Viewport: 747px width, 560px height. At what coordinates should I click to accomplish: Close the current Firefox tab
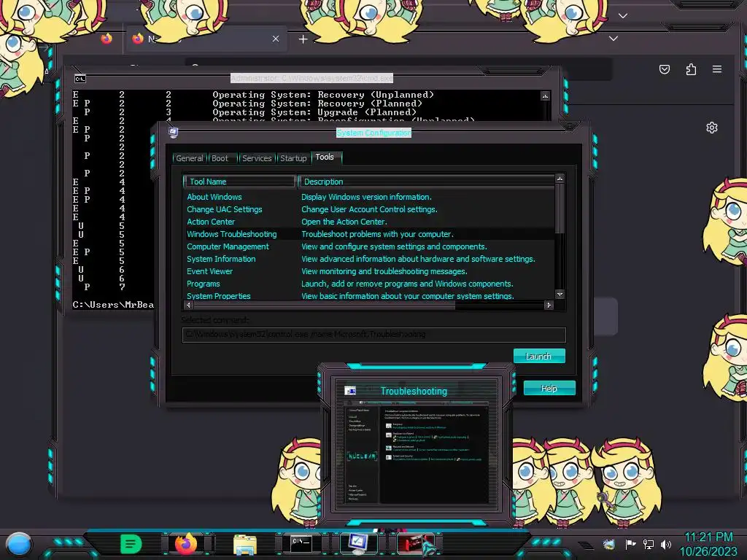[275, 39]
